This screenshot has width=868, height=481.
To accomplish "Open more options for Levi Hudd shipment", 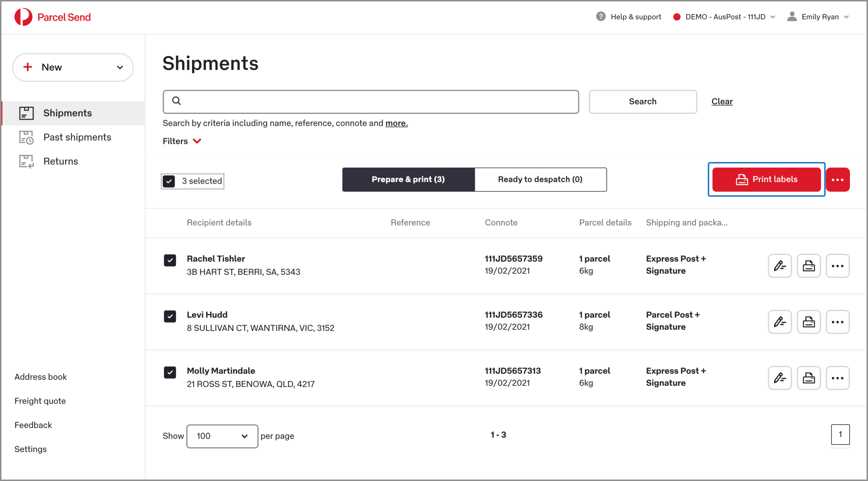I will [x=838, y=322].
